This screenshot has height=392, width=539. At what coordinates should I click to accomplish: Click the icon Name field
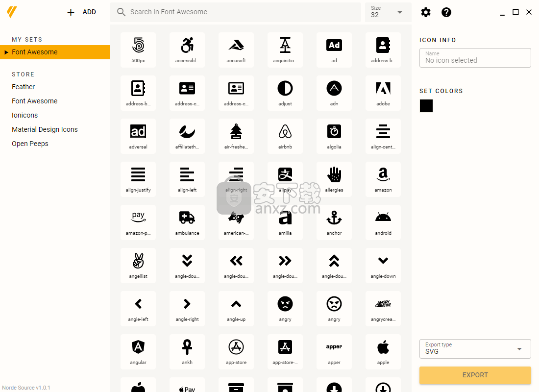tap(475, 58)
